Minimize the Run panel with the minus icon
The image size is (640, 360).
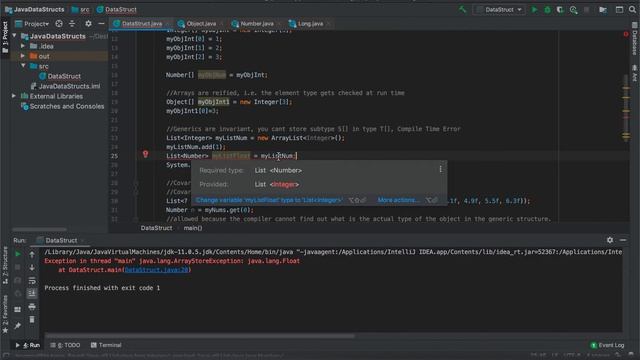click(x=623, y=240)
